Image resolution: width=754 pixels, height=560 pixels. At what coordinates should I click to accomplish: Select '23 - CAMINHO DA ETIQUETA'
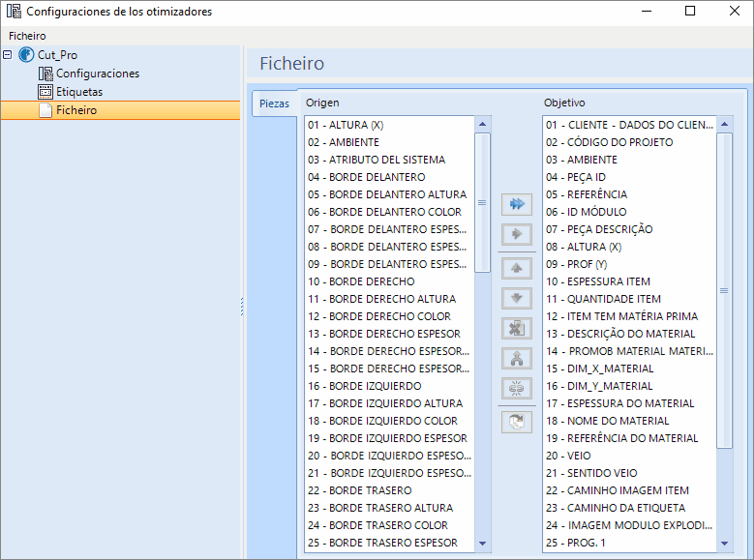click(629, 508)
